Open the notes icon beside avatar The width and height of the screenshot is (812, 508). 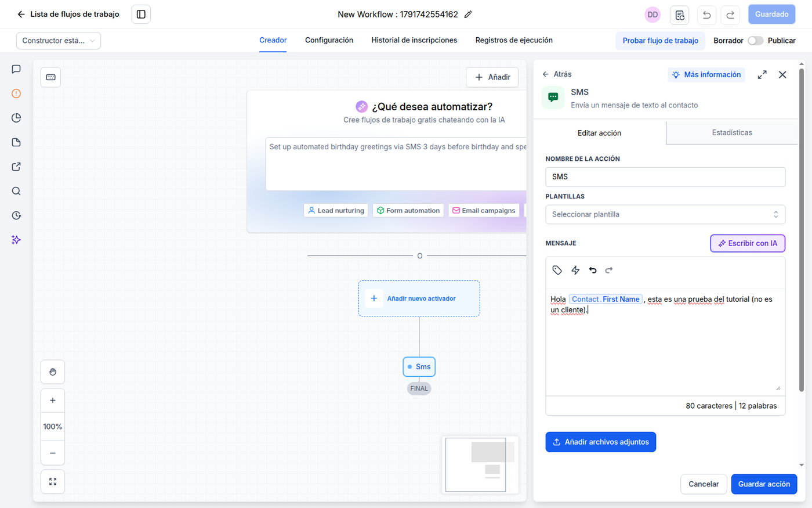pos(680,15)
